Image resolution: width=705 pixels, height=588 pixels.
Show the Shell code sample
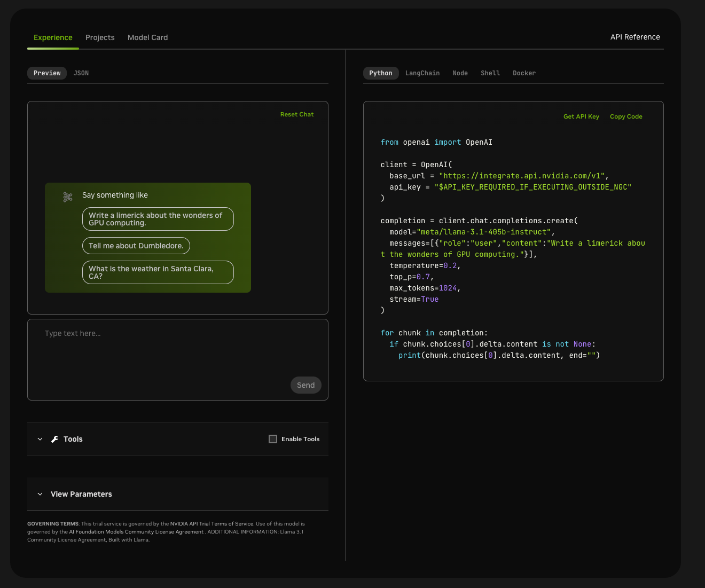pyautogui.click(x=490, y=73)
